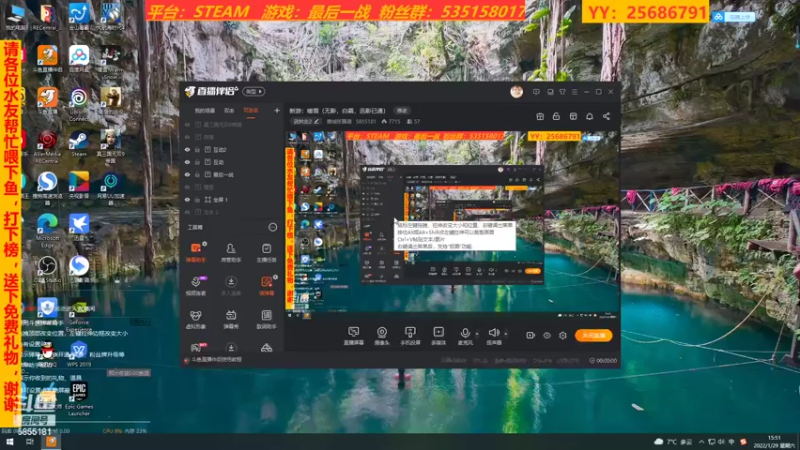Click the padlock icon above preview
The width and height of the screenshot is (800, 450).
click(x=556, y=117)
